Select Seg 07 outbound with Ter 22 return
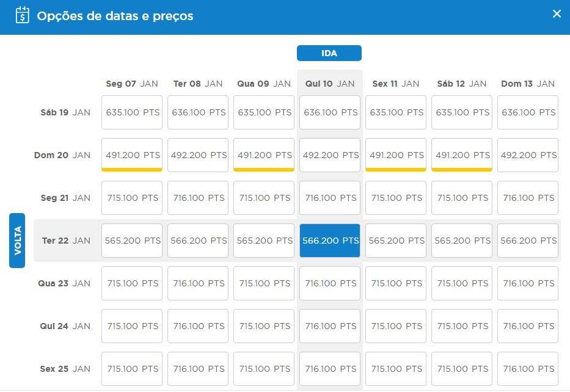 [132, 241]
